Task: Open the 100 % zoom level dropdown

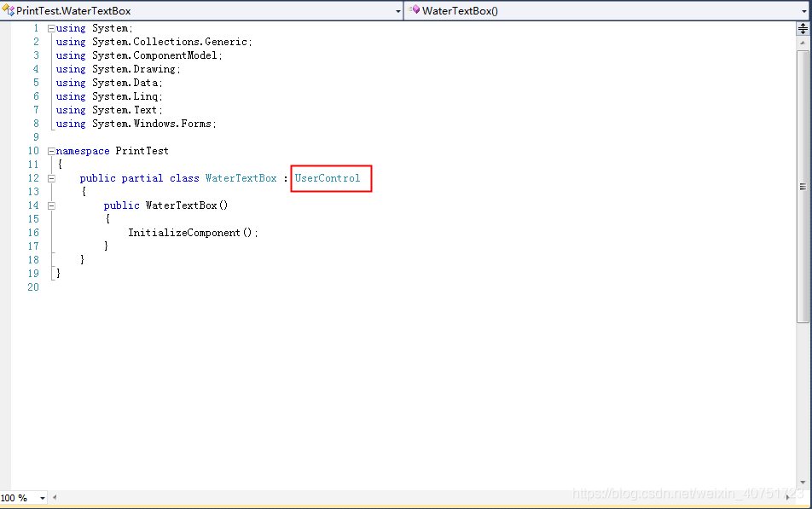Action: click(x=42, y=498)
